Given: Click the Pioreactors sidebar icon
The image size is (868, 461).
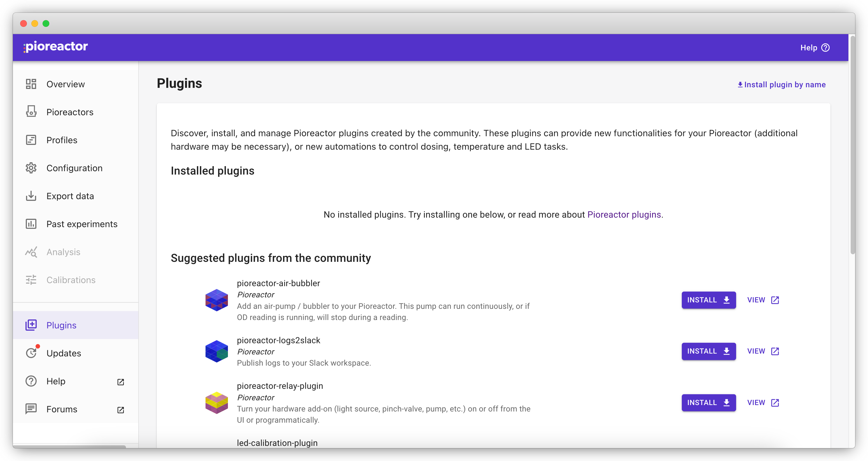Looking at the screenshot, I should click(32, 112).
